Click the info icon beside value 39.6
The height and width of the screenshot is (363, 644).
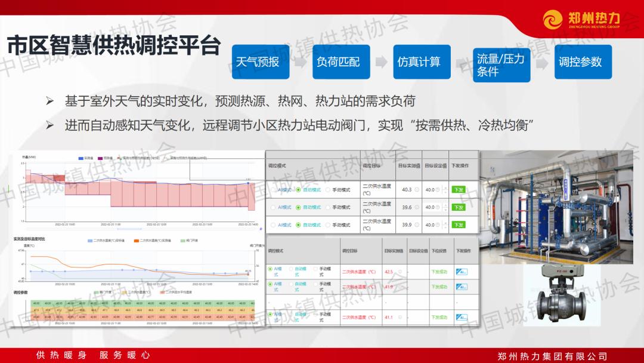(x=417, y=207)
